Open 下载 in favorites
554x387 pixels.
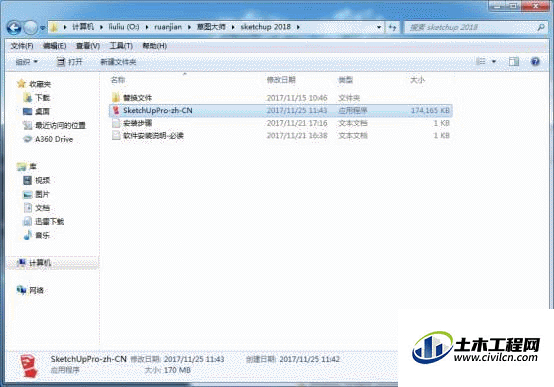tap(42, 98)
